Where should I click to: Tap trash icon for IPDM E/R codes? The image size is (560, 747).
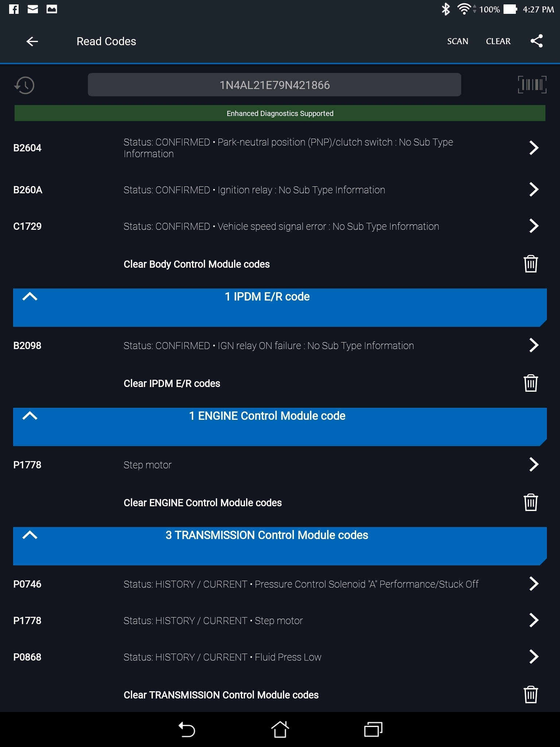point(530,383)
